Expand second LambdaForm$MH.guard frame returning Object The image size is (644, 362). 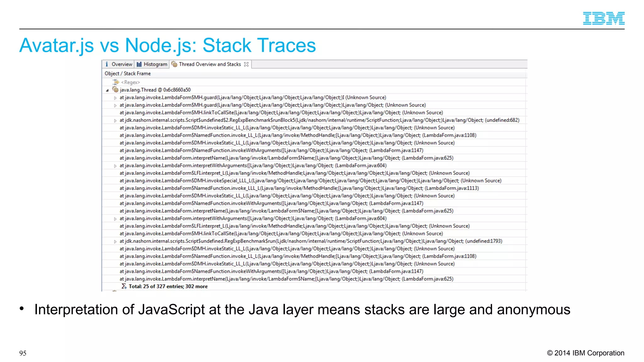[x=115, y=105]
